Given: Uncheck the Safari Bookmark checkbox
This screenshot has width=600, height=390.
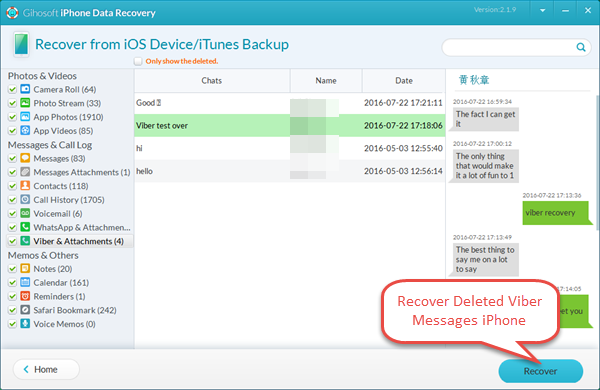Looking at the screenshot, I should [12, 310].
